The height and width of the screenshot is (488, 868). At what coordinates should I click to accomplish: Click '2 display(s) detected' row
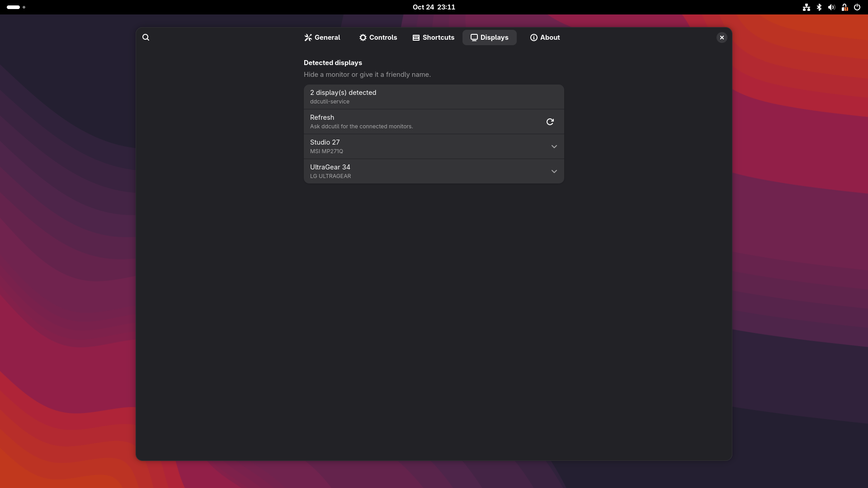click(434, 97)
